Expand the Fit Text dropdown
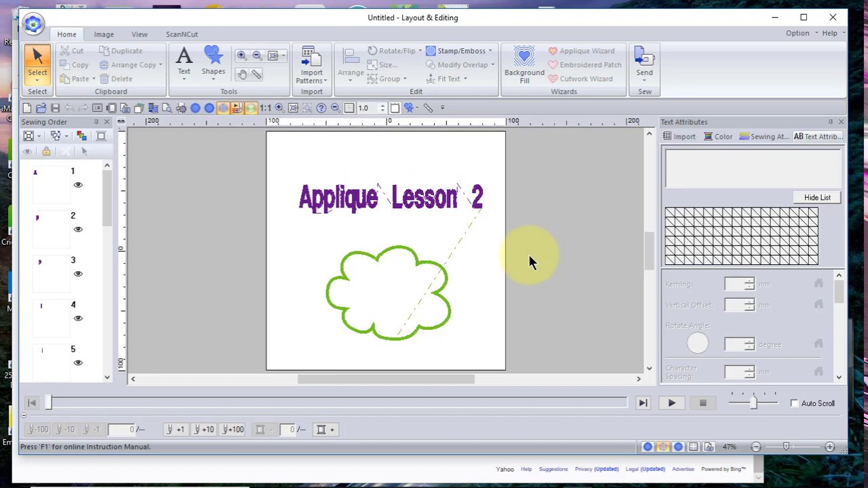 465,79
